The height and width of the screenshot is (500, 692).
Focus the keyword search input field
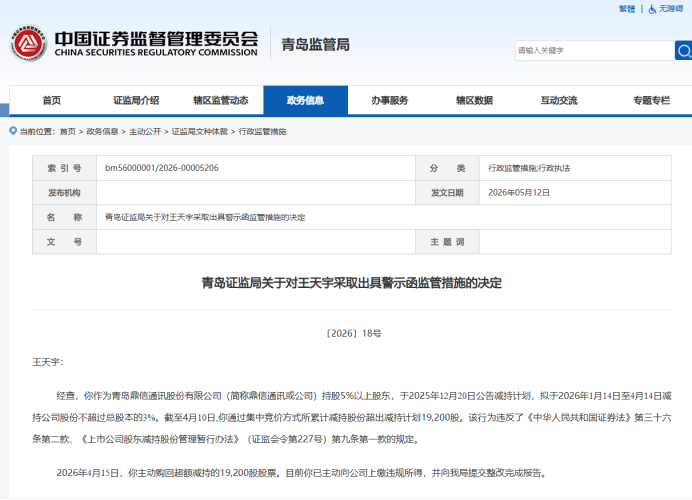tap(595, 50)
